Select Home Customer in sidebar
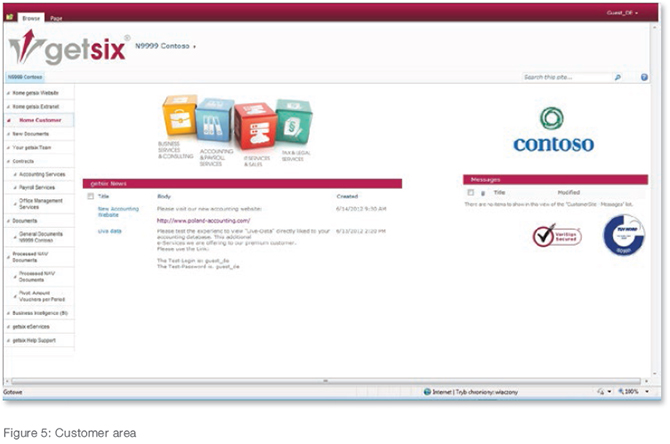This screenshot has width=670, height=444. point(40,120)
